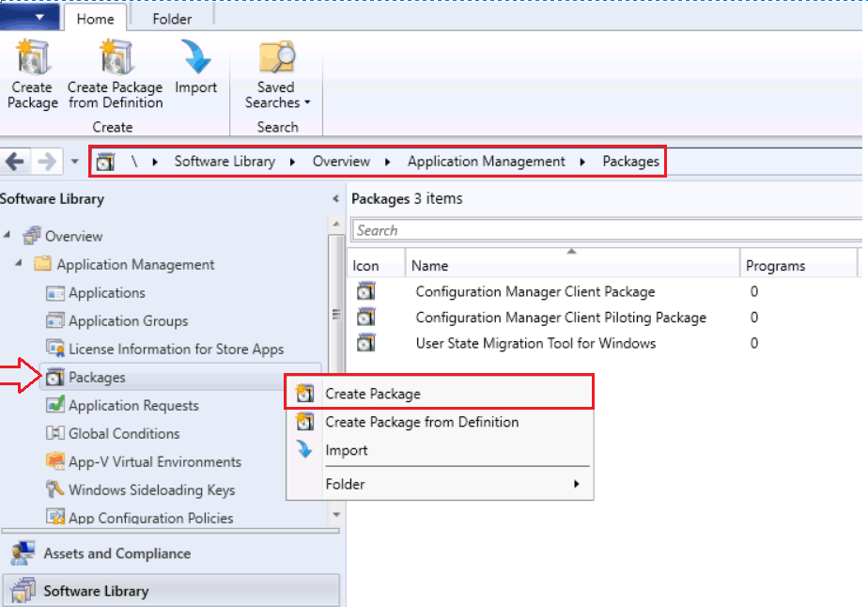Collapse the Overview tree node
Screen dimensions: 868x607
[7, 235]
